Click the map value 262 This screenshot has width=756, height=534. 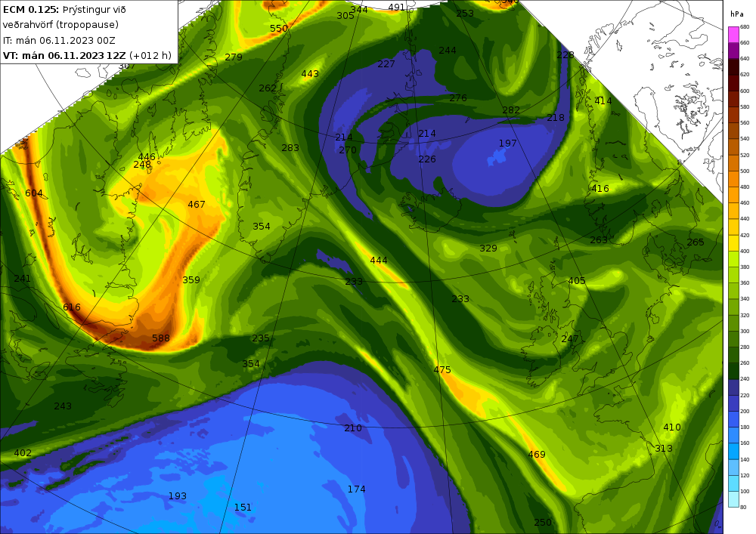[268, 88]
